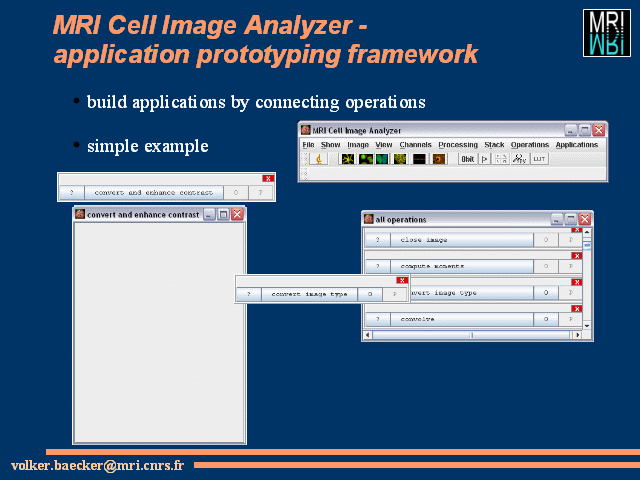Click the 'convolve' operation button
The image size is (640, 480).
click(462, 319)
